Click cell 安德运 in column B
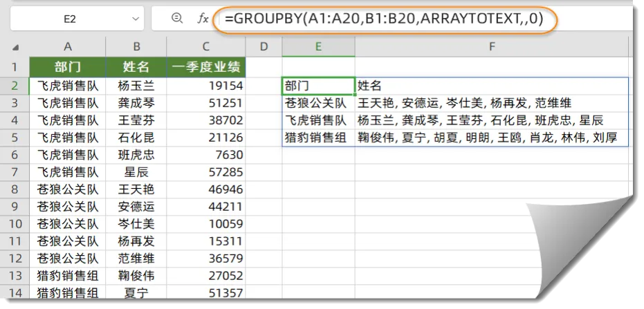644x309 pixels. coord(136,207)
